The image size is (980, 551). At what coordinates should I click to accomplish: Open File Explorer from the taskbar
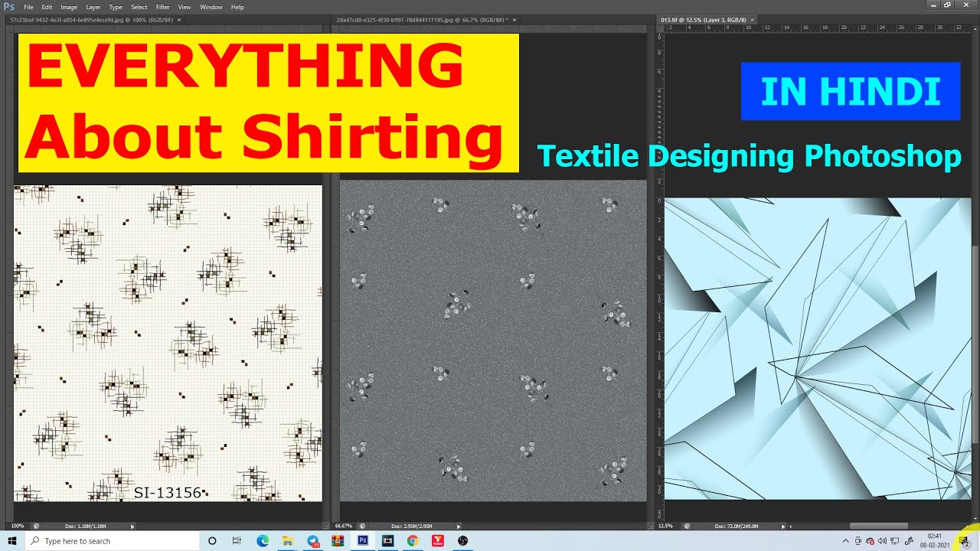287,541
